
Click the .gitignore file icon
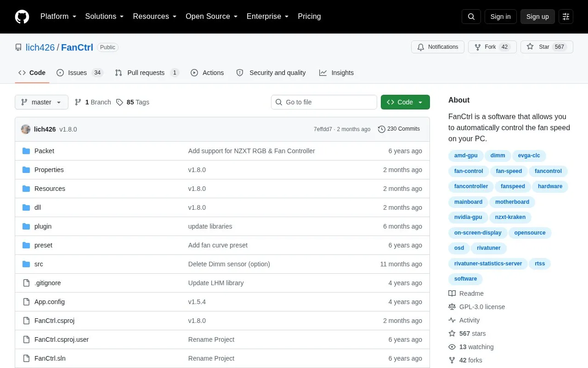click(x=26, y=283)
